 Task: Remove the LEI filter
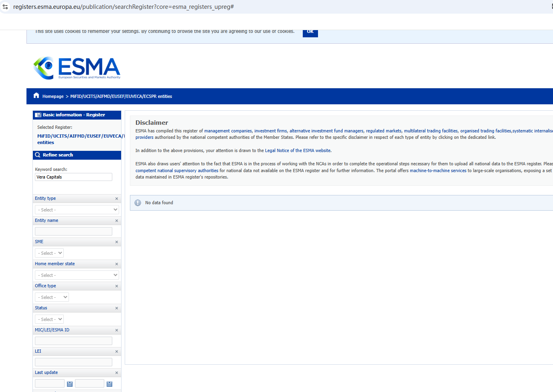[117, 351]
